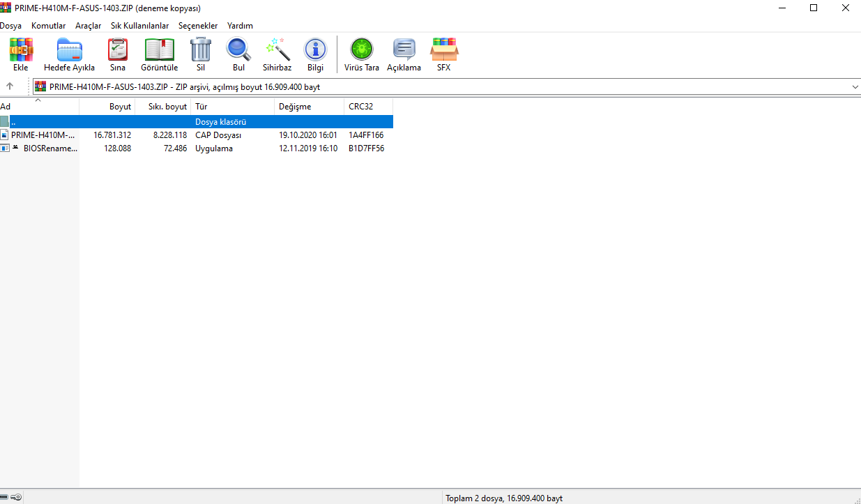
Task: Click the disk icon in status bar
Action: pos(3,498)
